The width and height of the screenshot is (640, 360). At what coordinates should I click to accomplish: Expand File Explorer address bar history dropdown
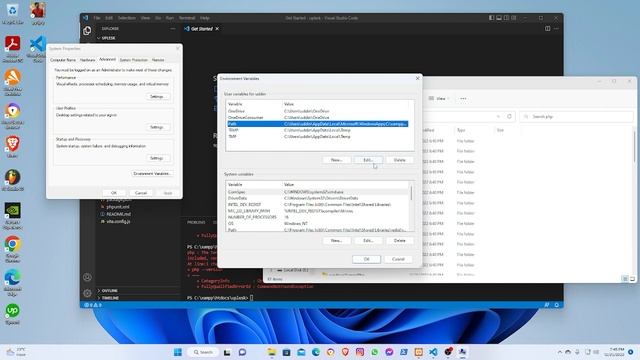click(498, 116)
